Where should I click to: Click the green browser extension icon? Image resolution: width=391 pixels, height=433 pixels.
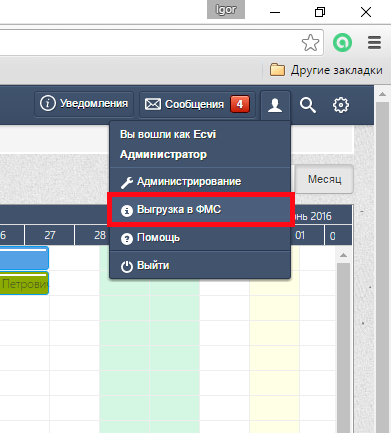click(x=342, y=43)
